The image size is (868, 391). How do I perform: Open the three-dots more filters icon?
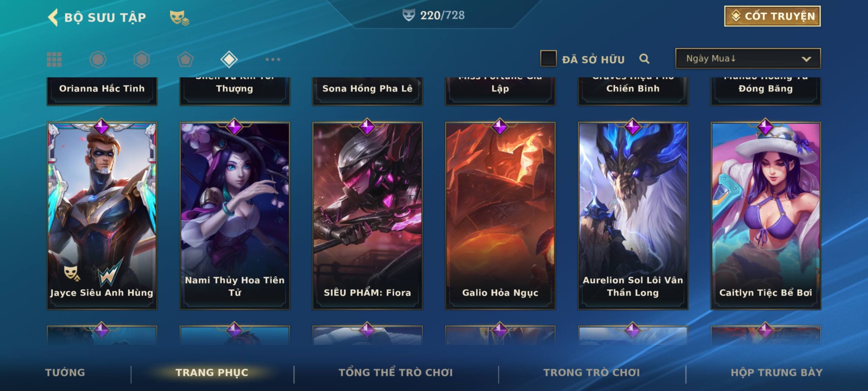(273, 59)
